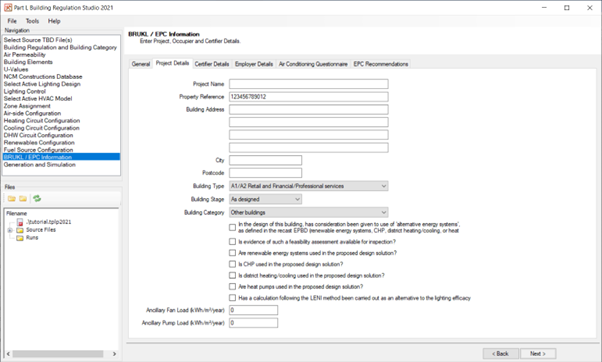Select the tutorial.tplp2021 file icon
The width and height of the screenshot is (602, 362).
click(x=20, y=222)
